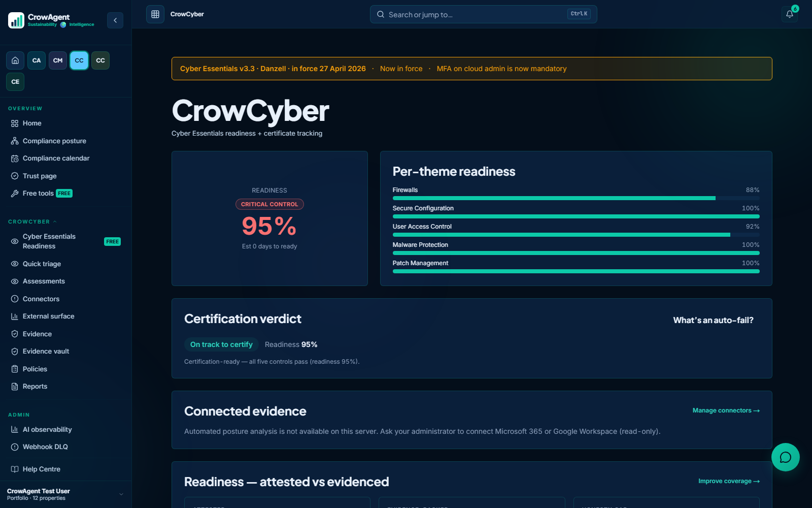Open Compliance posture page
The height and width of the screenshot is (508, 812).
point(65,141)
